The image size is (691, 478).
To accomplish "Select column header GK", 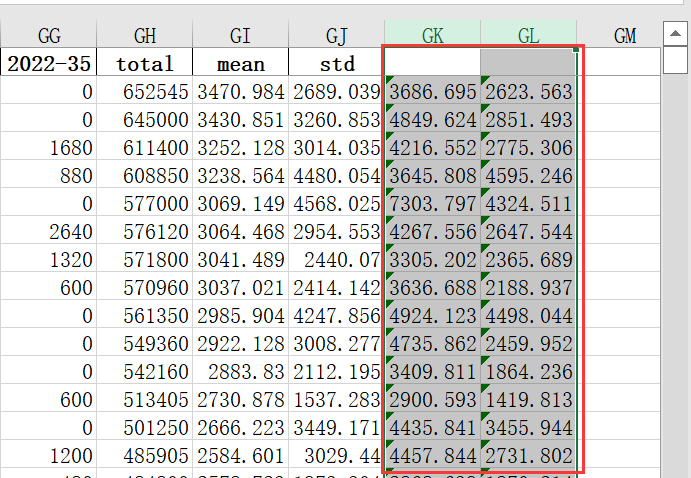I will pyautogui.click(x=433, y=34).
